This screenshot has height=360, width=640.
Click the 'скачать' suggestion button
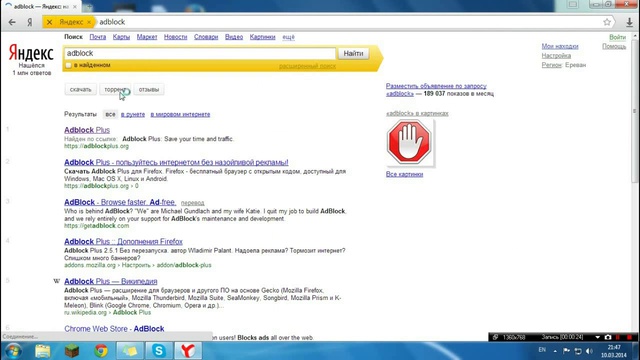(x=80, y=89)
